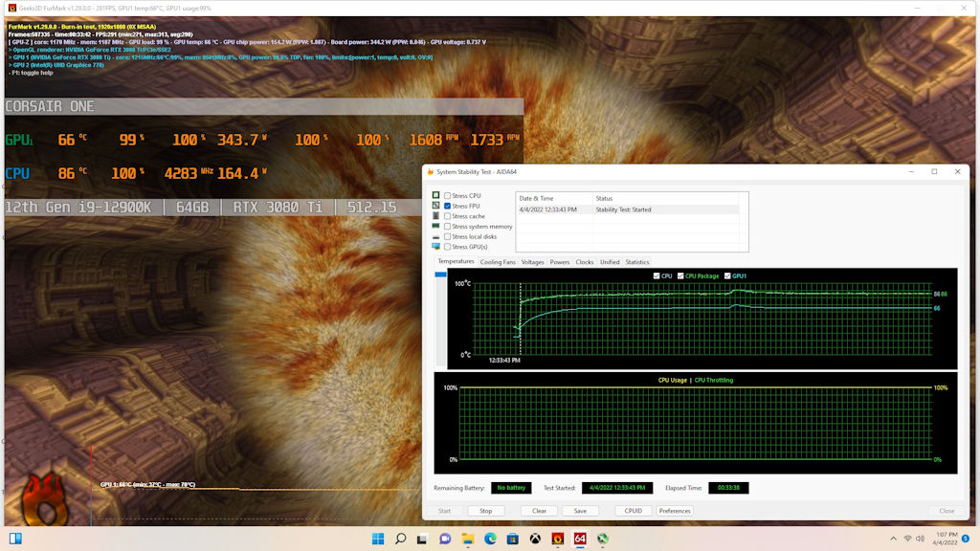Image resolution: width=980 pixels, height=551 pixels.
Task: Open Microsoft Edge from taskbar
Action: point(490,539)
